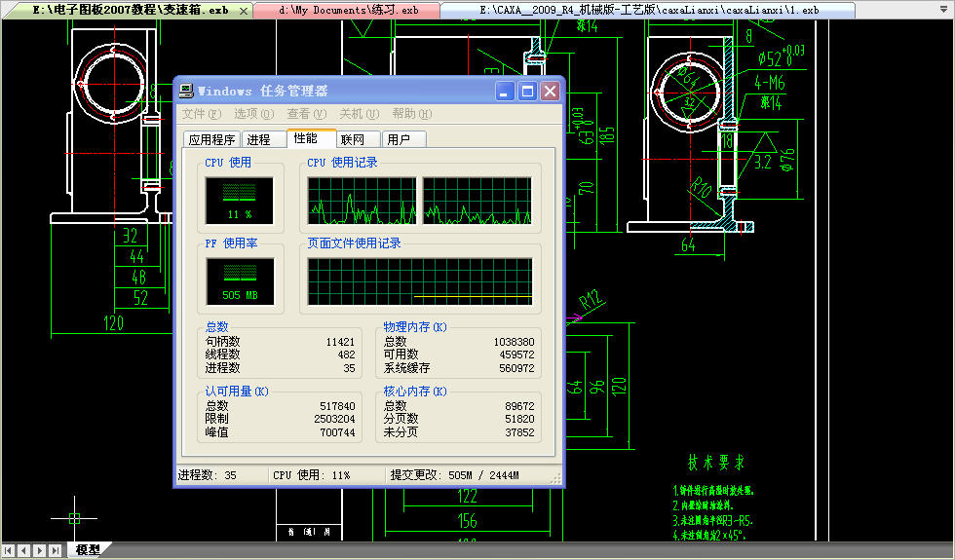Open the 选项(O) menu
Screen dimensions: 955x560
[x=254, y=114]
